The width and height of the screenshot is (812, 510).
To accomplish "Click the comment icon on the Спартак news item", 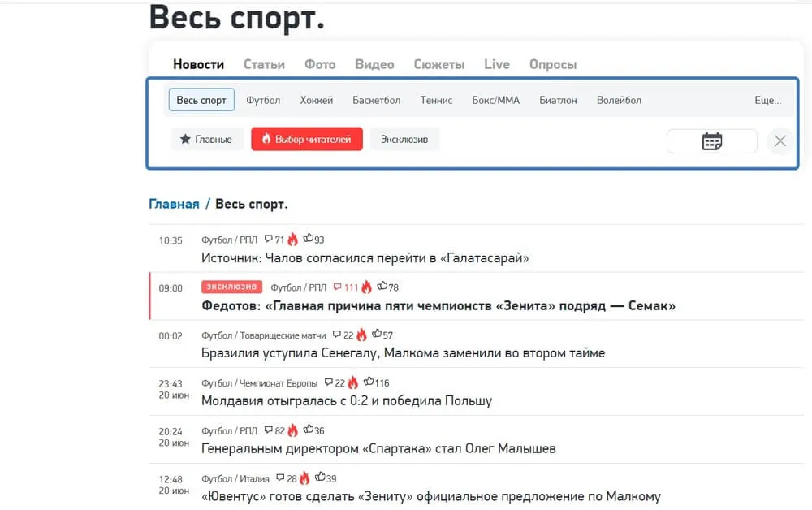I will click(x=269, y=430).
